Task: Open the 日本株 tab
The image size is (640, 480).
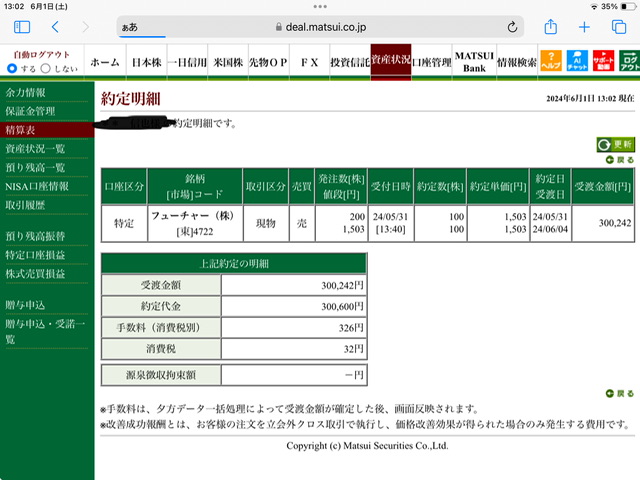Action: [147, 62]
